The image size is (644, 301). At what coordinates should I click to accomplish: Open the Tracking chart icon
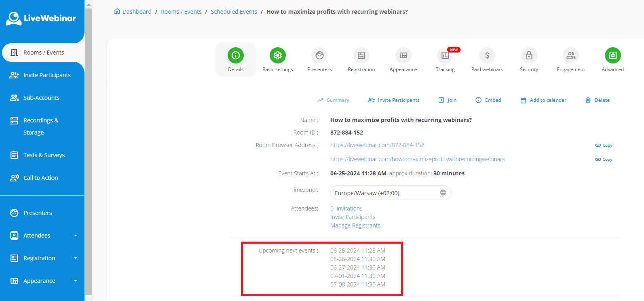445,56
